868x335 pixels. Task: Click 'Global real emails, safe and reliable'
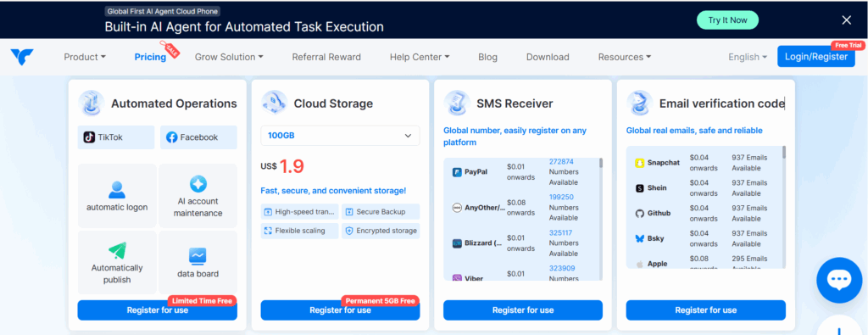click(x=694, y=131)
